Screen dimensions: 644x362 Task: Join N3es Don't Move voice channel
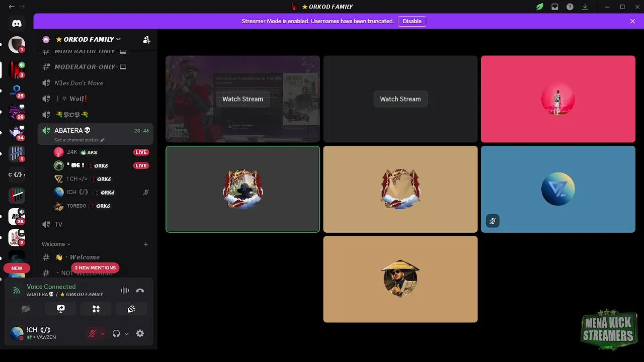point(96,83)
